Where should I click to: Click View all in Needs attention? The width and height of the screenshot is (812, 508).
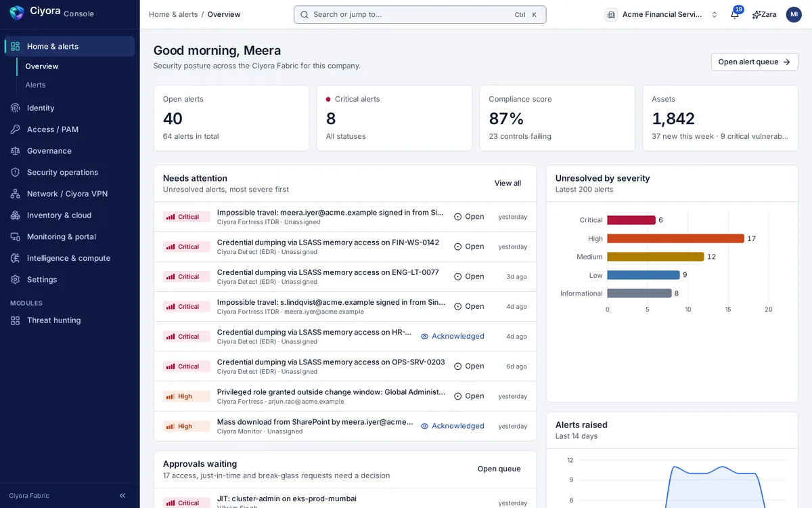507,183
